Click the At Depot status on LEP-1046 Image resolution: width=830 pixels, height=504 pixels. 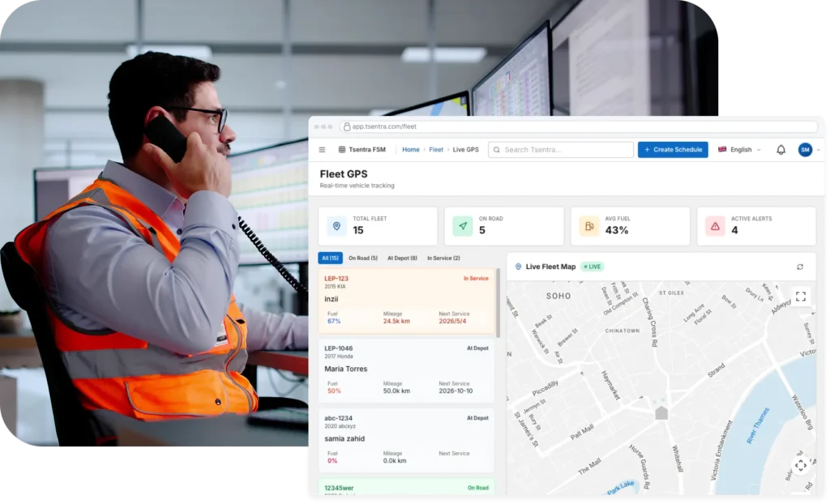pyautogui.click(x=477, y=348)
